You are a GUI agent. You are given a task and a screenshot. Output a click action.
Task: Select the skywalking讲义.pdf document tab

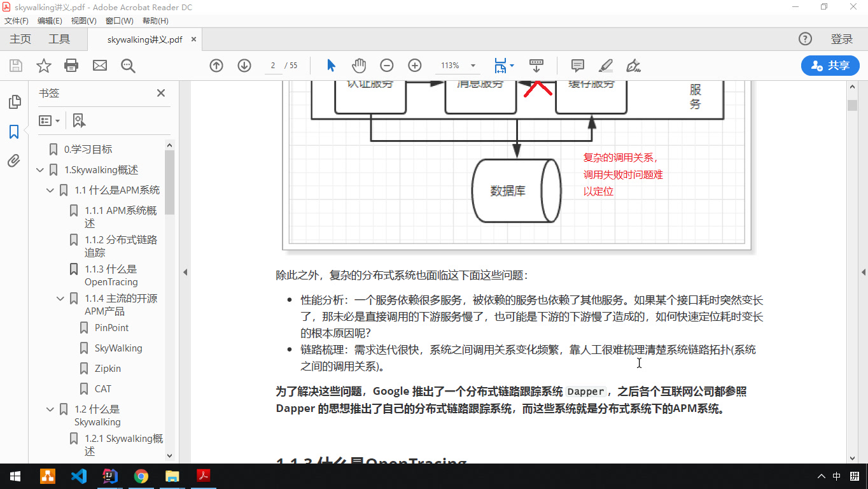coord(145,39)
